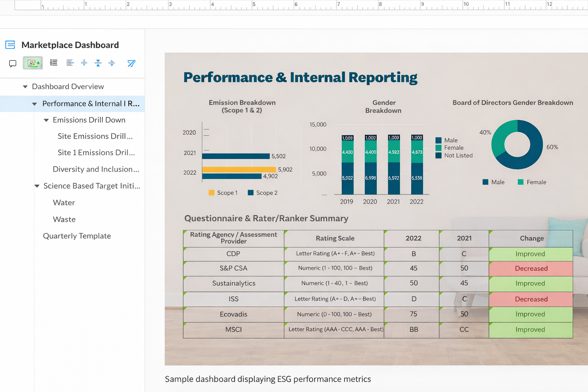Click the expand all arrows icon
The width and height of the screenshot is (588, 392).
[112, 63]
